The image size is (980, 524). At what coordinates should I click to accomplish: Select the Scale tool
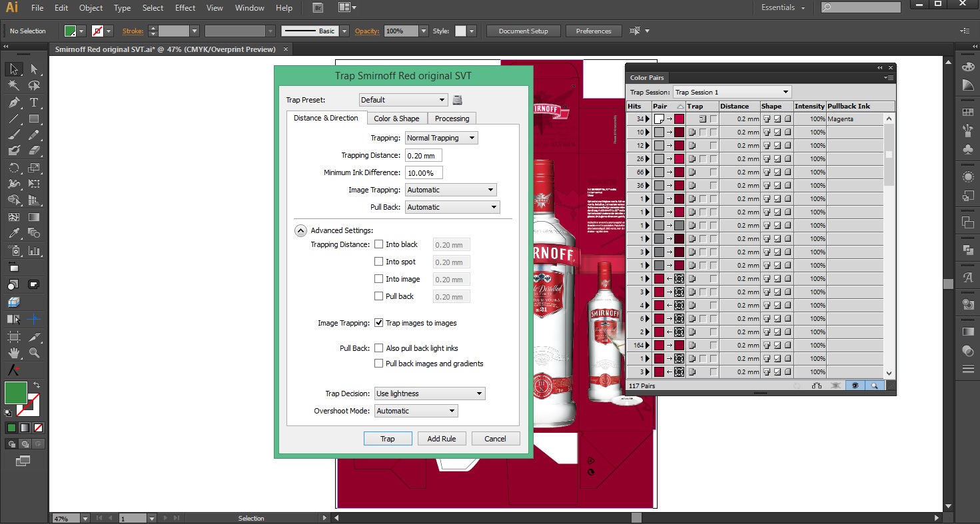coord(34,168)
